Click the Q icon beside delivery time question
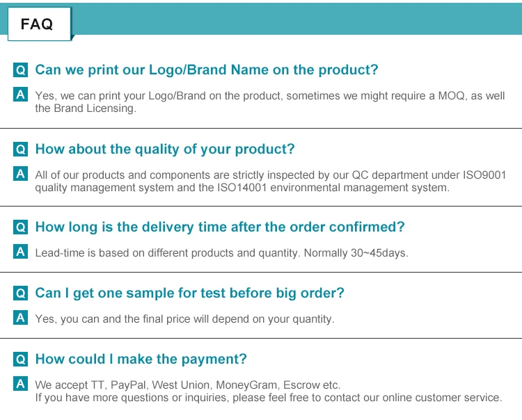 (x=21, y=227)
